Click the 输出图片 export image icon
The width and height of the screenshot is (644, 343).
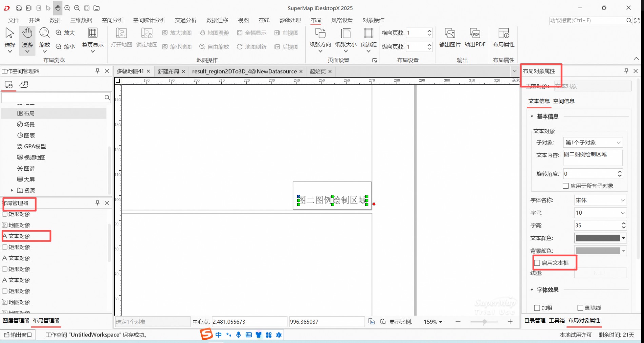(449, 37)
